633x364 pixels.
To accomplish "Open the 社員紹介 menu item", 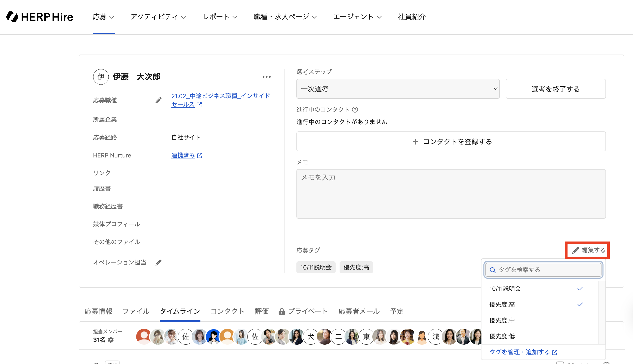I will 412,17.
